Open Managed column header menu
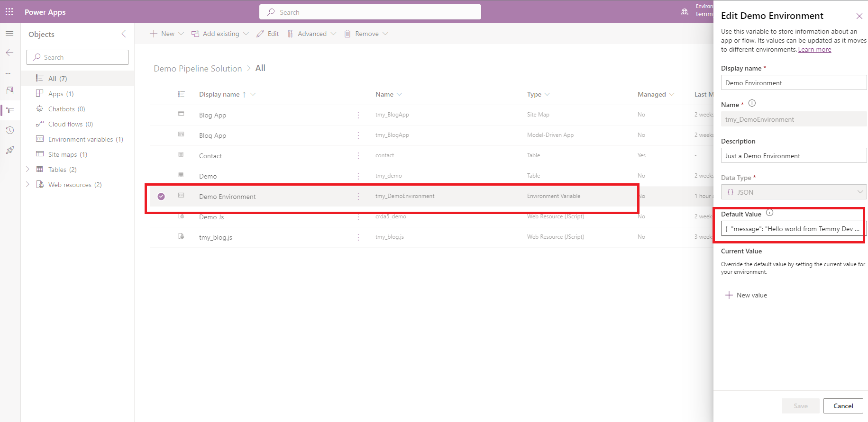 (656, 94)
